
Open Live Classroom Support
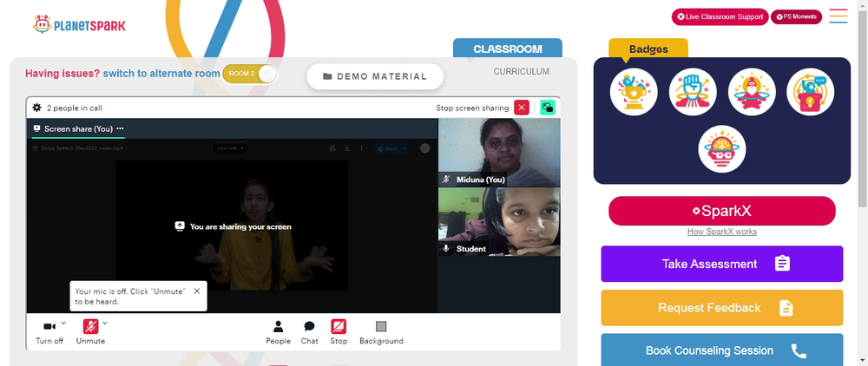point(720,16)
